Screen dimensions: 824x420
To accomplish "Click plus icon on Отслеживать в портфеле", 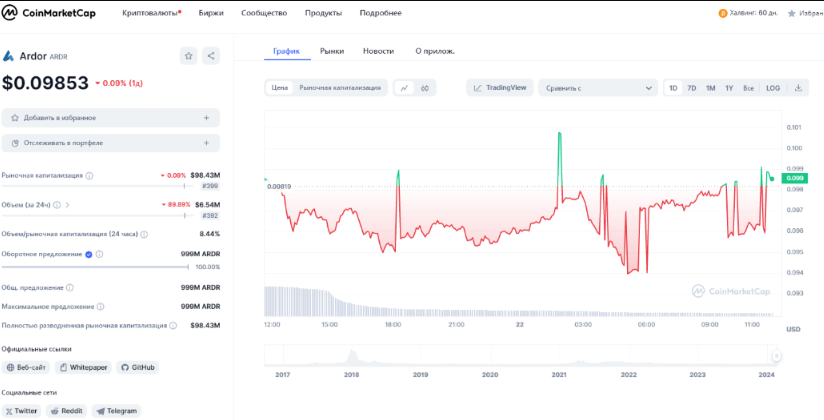I will click(x=207, y=143).
